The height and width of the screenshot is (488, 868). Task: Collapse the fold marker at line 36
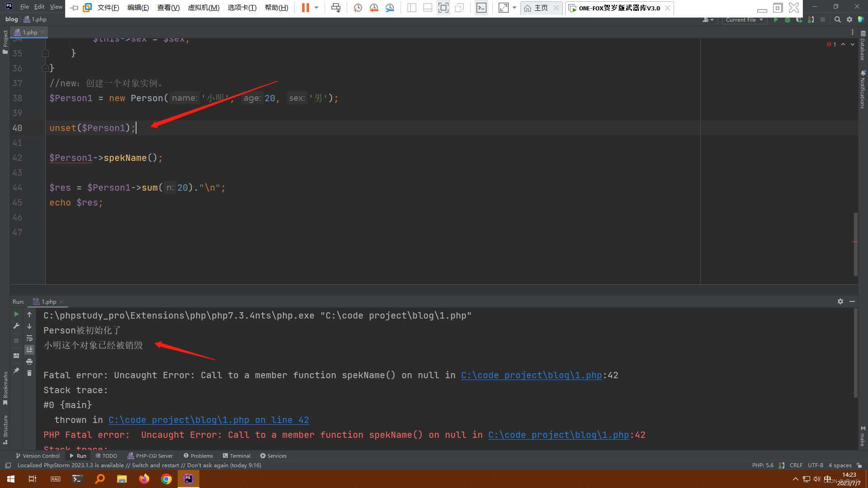[45, 68]
